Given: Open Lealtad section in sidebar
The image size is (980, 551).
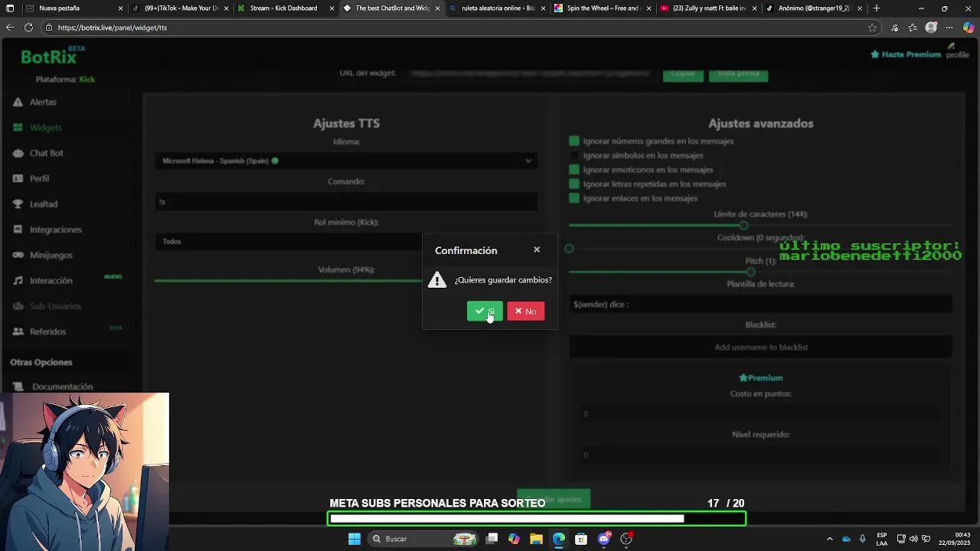Looking at the screenshot, I should [x=43, y=204].
